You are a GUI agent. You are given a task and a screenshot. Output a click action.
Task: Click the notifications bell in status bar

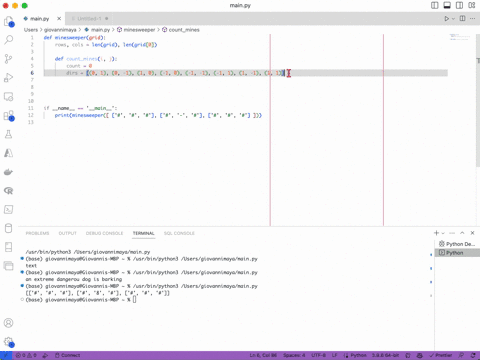[x=473, y=355]
